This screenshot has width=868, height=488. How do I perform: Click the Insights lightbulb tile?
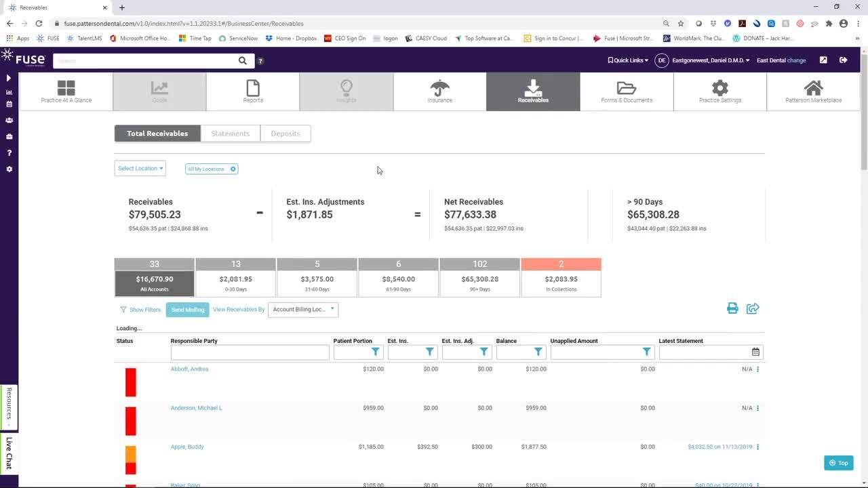pos(347,91)
